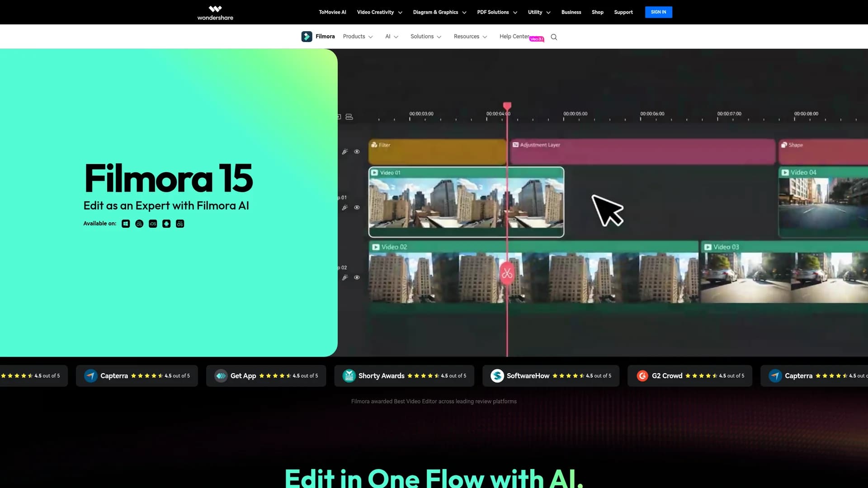Open the Solutions dropdown menu
The height and width of the screenshot is (488, 868).
[x=426, y=37]
